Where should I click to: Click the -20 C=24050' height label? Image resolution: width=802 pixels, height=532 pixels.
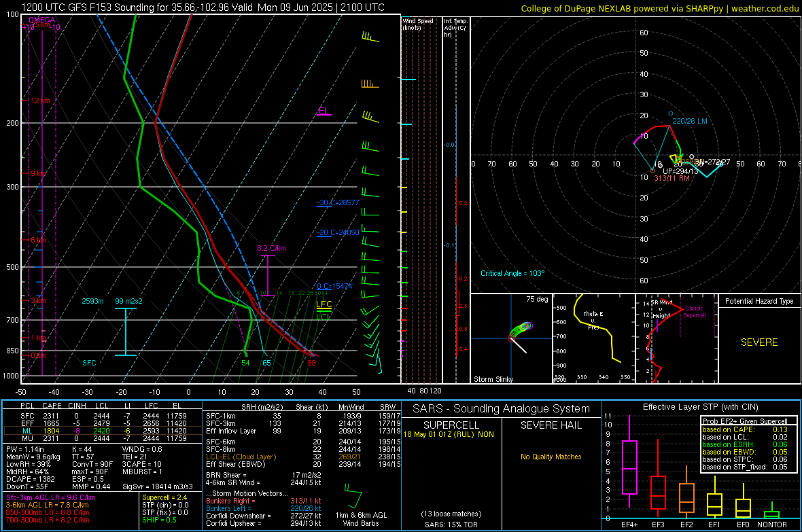tap(338, 232)
